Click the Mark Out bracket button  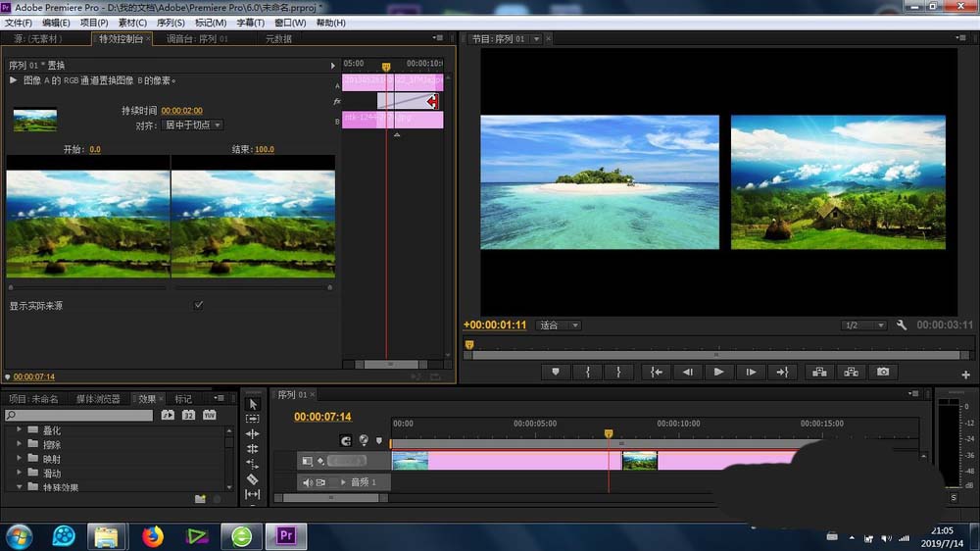618,372
